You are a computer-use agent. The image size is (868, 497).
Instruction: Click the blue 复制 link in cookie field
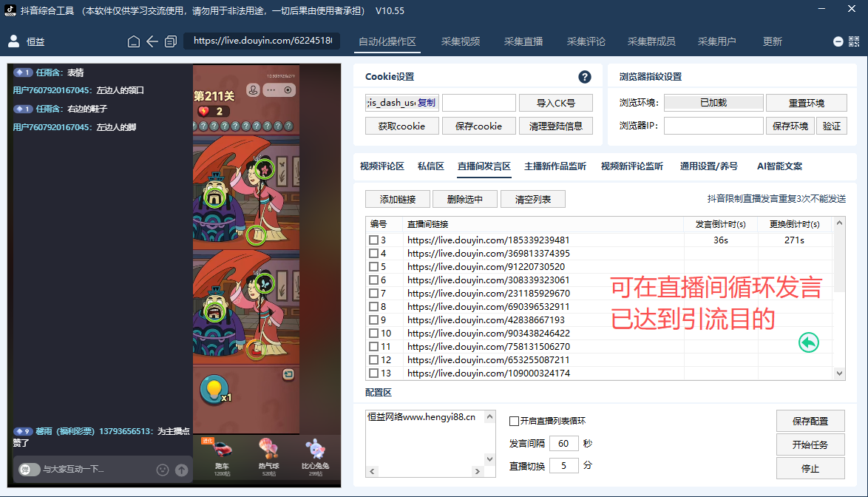click(427, 102)
